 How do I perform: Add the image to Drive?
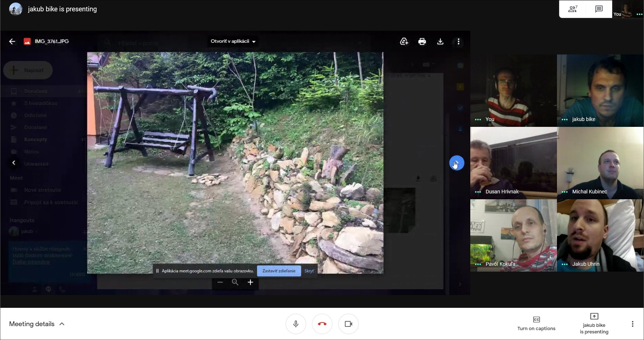pyautogui.click(x=404, y=42)
